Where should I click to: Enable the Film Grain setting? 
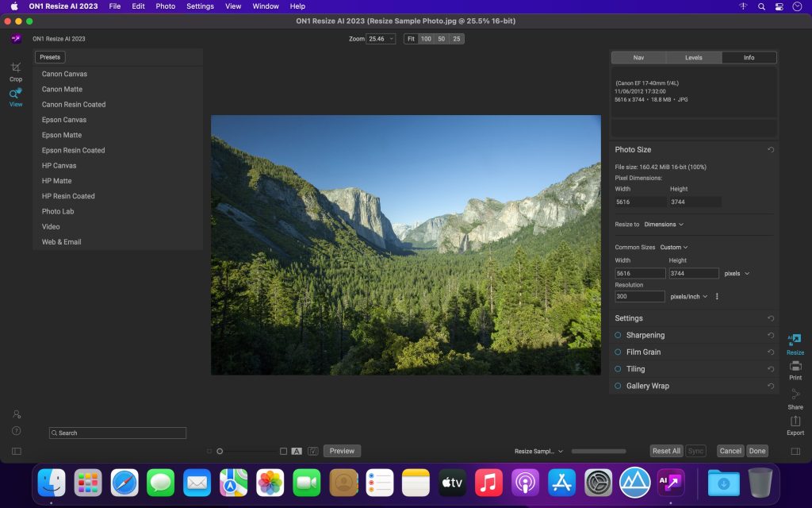(618, 352)
